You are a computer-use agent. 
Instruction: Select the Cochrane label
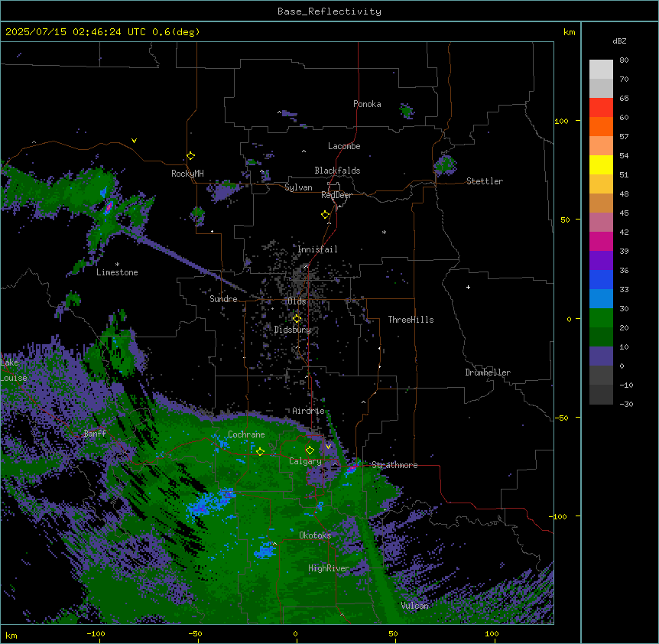[x=246, y=434]
